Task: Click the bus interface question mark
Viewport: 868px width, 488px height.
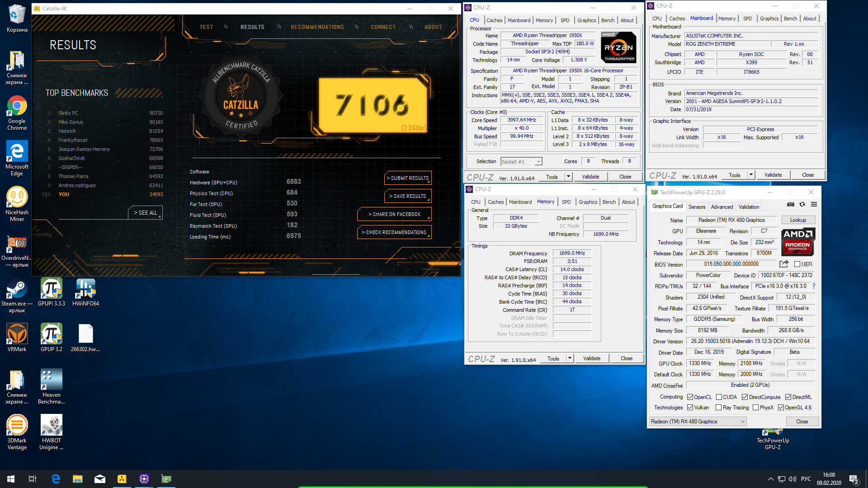Action: pos(814,286)
